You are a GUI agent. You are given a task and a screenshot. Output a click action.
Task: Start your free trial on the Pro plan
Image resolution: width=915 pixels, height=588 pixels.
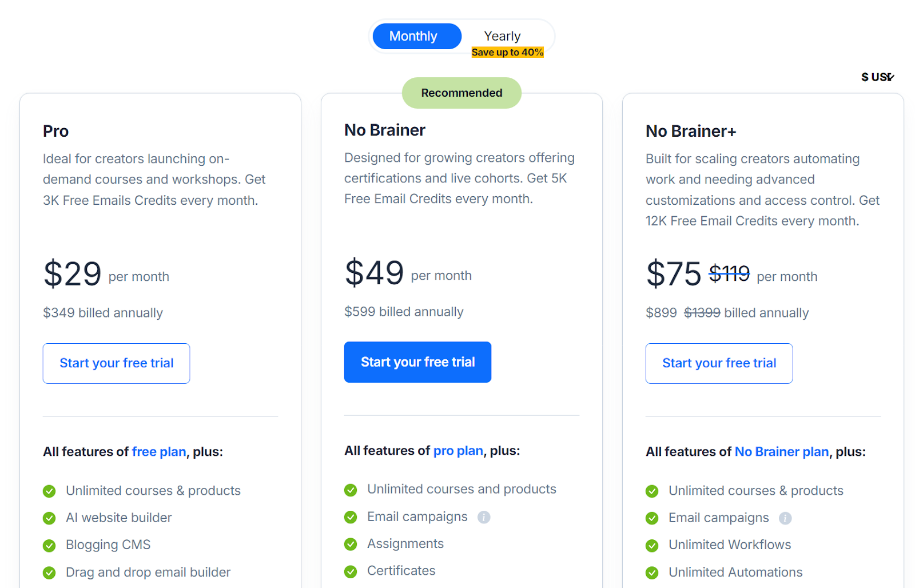coord(116,363)
